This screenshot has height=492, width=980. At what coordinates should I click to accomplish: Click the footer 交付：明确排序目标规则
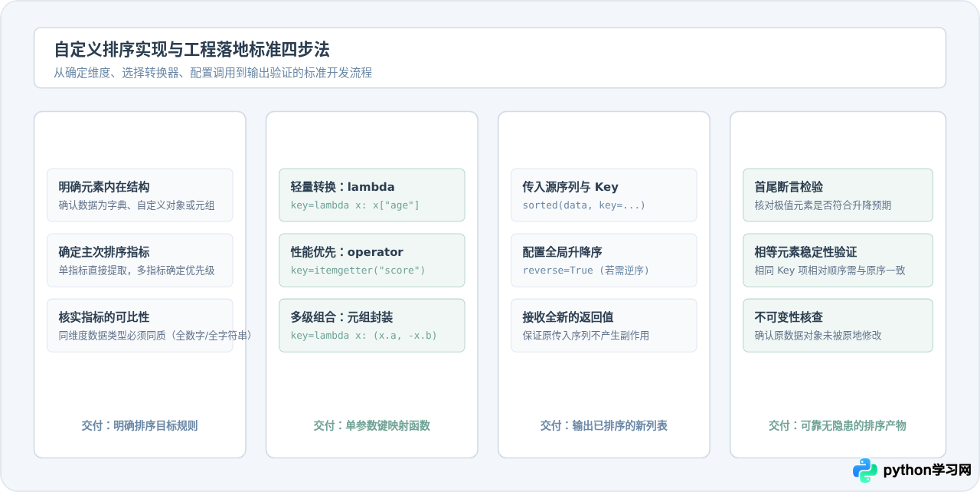click(x=140, y=425)
